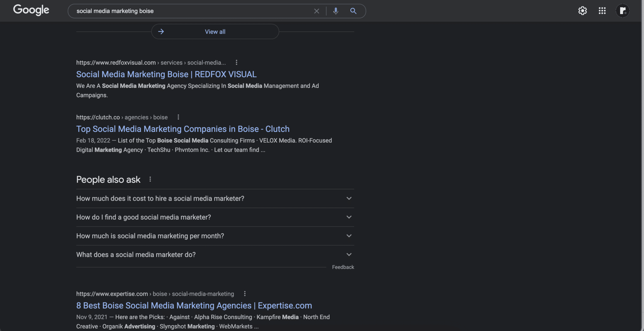This screenshot has width=644, height=331.
Task: Open the profile account avatar
Action: point(622,10)
